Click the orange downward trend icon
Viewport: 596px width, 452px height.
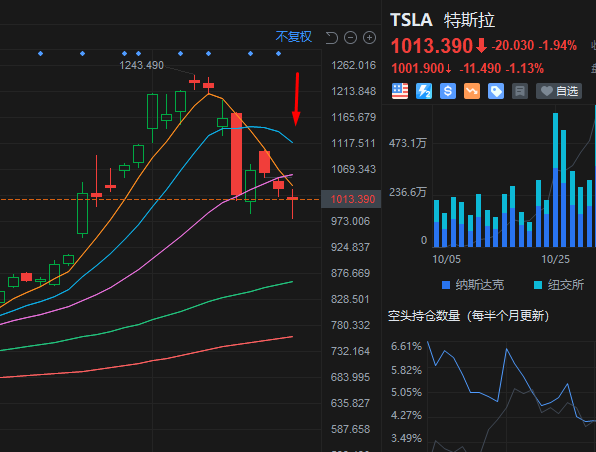pos(472,91)
